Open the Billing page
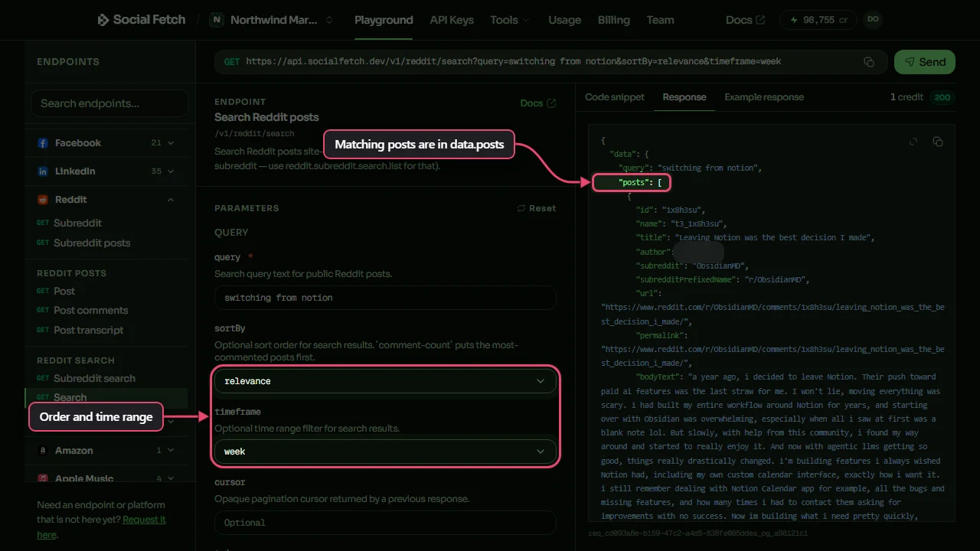980x551 pixels. point(613,20)
